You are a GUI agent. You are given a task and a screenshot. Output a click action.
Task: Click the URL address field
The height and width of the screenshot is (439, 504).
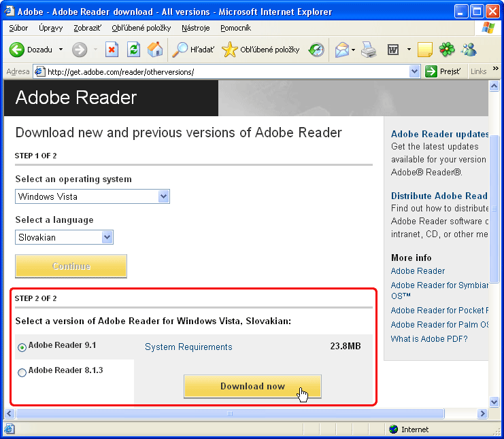(226, 71)
